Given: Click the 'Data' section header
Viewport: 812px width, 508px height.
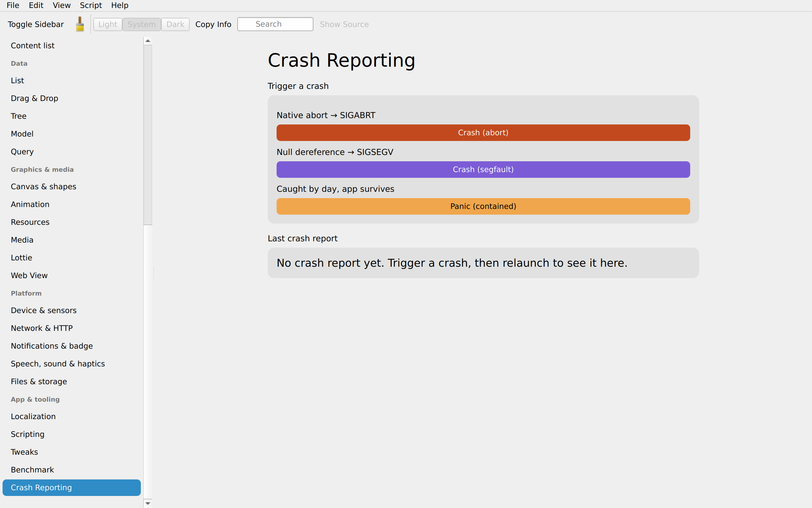Looking at the screenshot, I should click(x=19, y=63).
